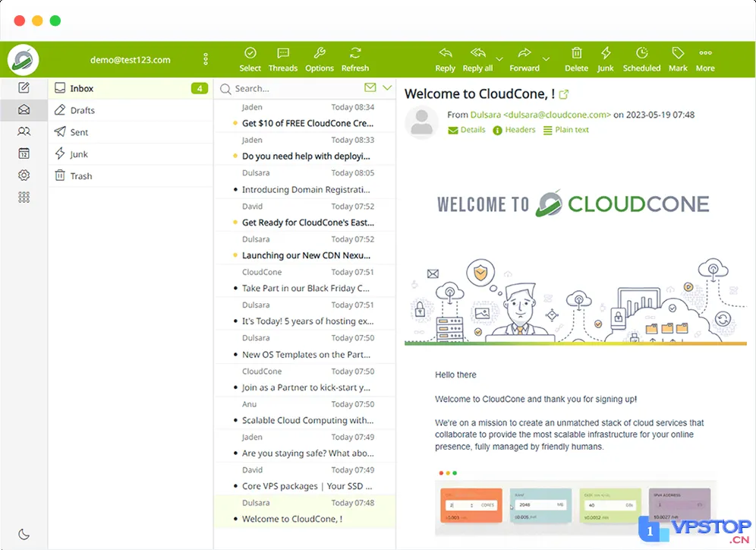Open the calendar icon in sidebar

point(24,153)
